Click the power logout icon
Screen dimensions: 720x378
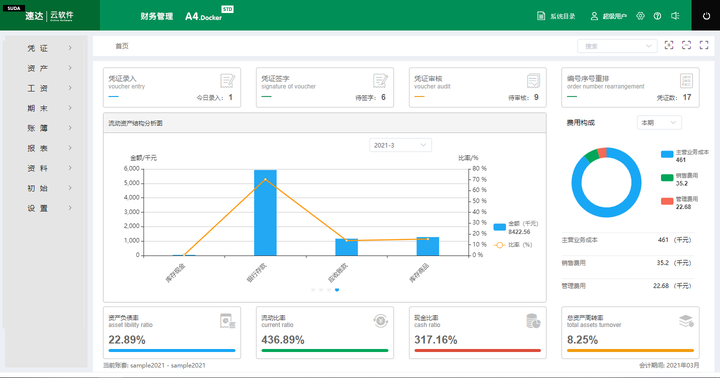coord(706,16)
